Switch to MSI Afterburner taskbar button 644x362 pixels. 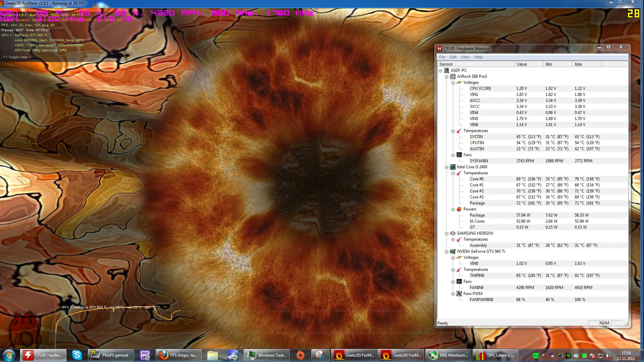448,355
